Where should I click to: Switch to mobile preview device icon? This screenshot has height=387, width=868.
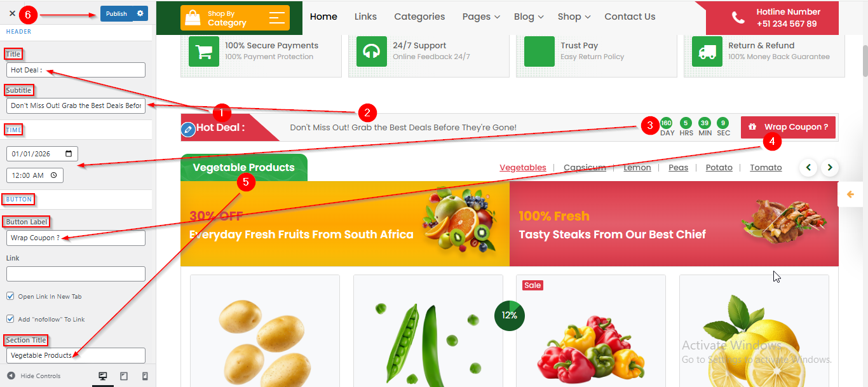[x=145, y=376]
